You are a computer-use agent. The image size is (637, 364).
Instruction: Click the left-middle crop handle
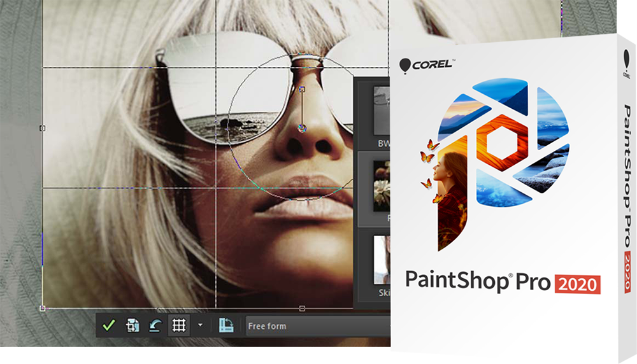(42, 129)
